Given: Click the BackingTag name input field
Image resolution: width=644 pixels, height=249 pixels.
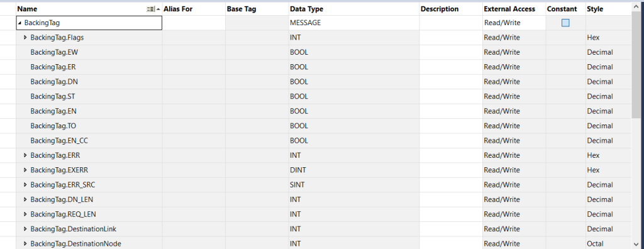Looking at the screenshot, I should (x=89, y=23).
